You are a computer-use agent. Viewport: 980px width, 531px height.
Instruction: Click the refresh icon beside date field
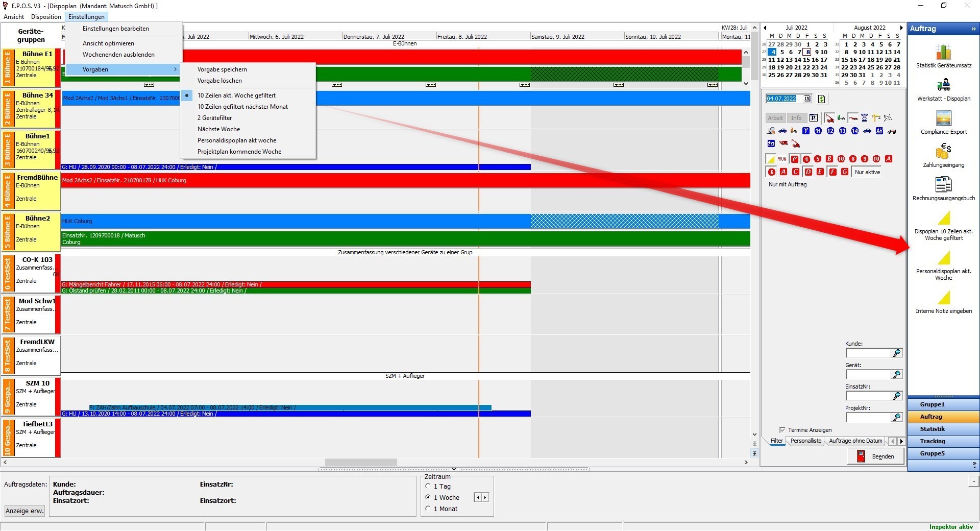point(821,99)
